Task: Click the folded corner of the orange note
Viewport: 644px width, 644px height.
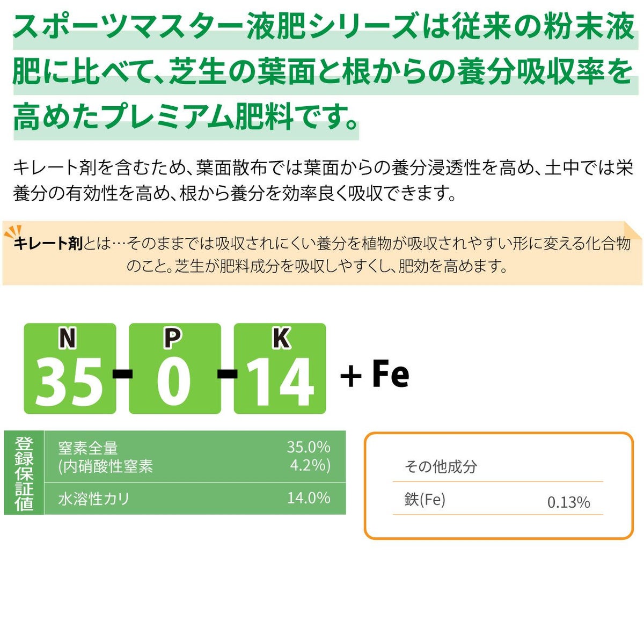Action: [x=633, y=230]
